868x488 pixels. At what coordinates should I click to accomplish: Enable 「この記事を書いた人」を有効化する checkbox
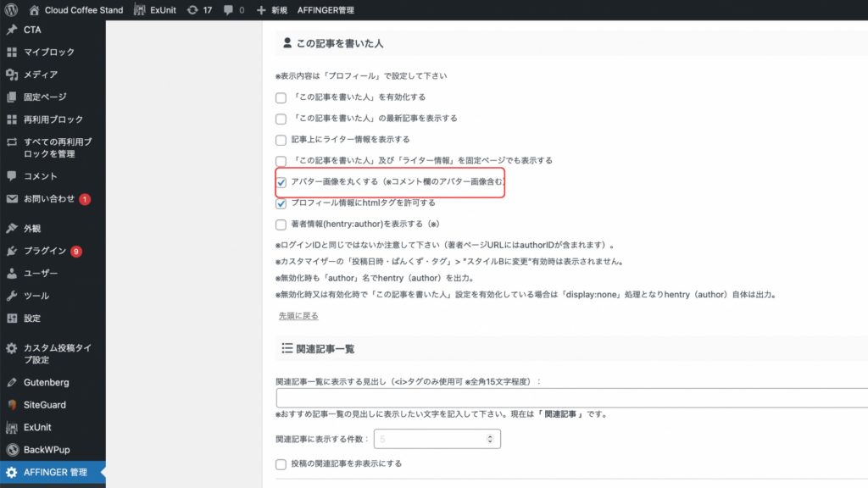tap(281, 97)
